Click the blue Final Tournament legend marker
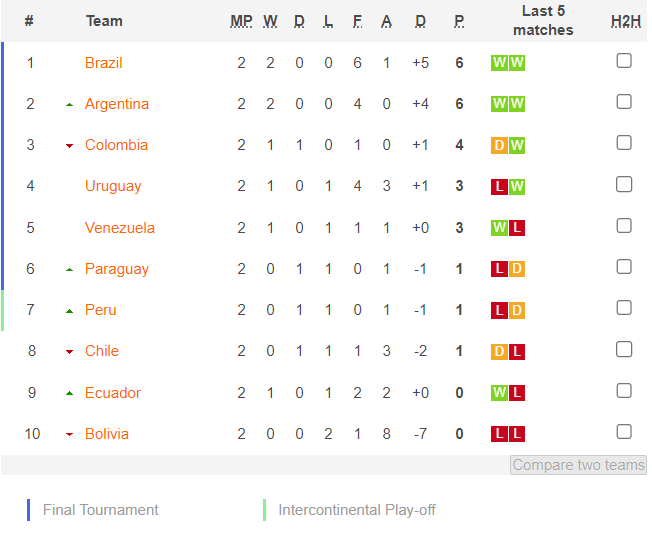Screen dimensions: 652x536 pos(28,510)
